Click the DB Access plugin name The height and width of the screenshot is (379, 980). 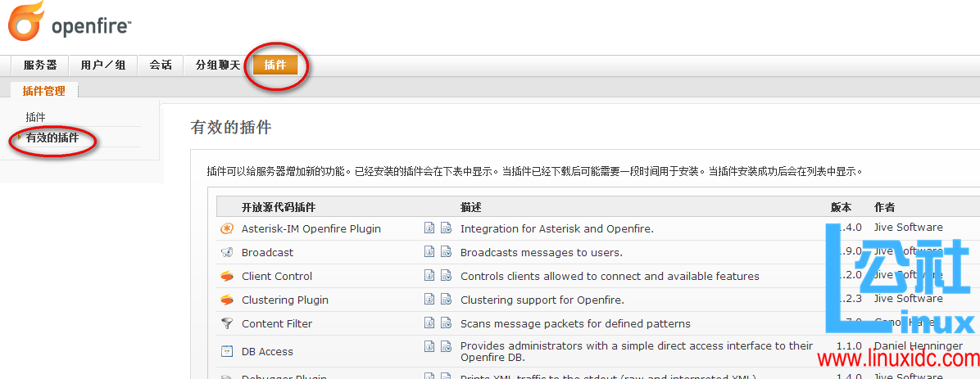click(x=267, y=351)
